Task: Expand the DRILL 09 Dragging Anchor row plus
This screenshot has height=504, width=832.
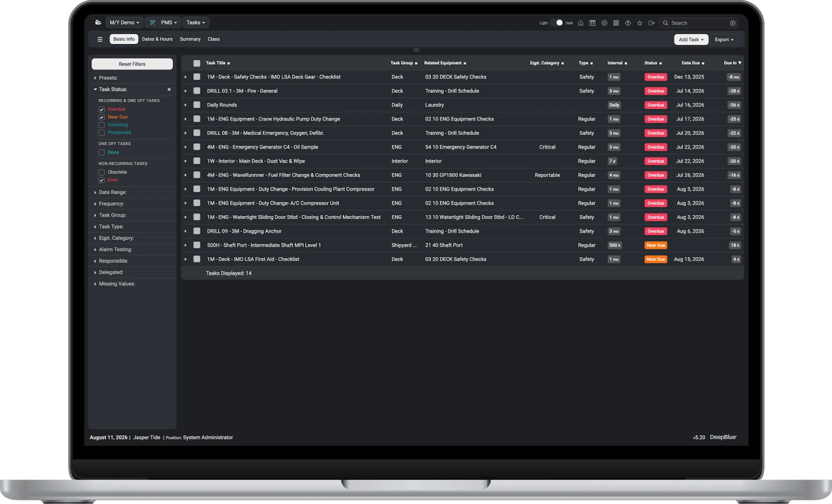Action: tap(185, 231)
